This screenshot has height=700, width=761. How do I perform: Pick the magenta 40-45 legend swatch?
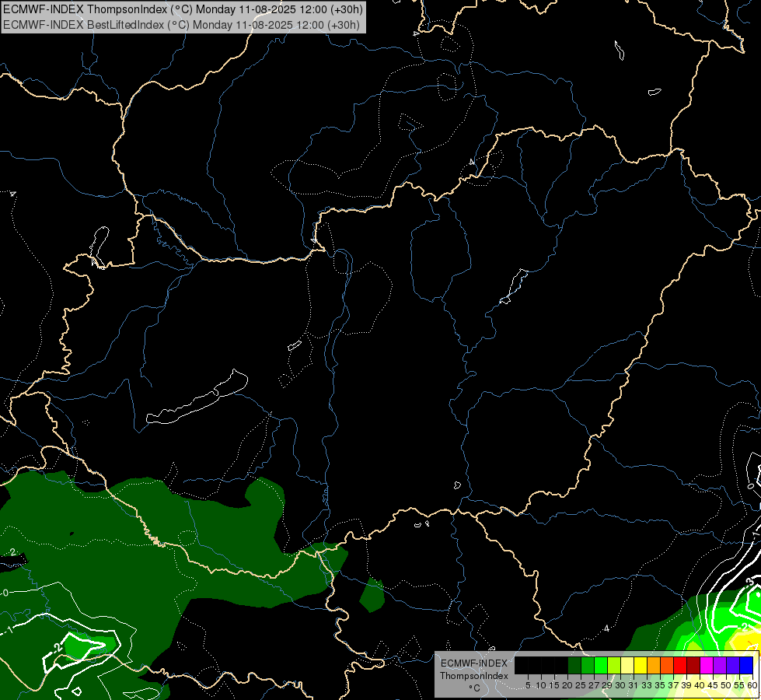click(707, 665)
